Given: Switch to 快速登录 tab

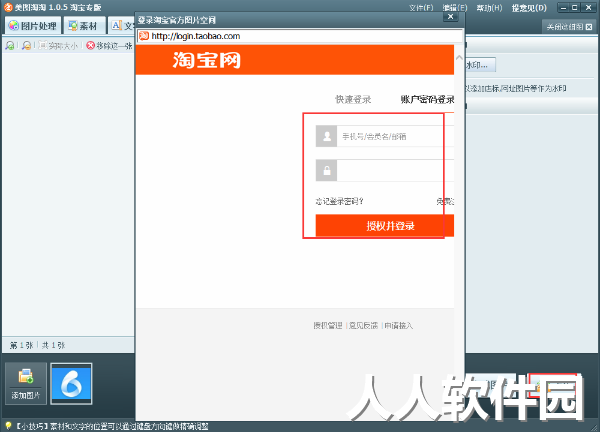Looking at the screenshot, I should click(353, 99).
